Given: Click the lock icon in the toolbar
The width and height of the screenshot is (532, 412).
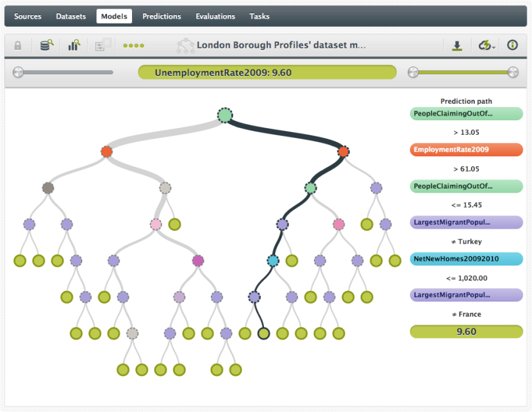Looking at the screenshot, I should tap(17, 45).
